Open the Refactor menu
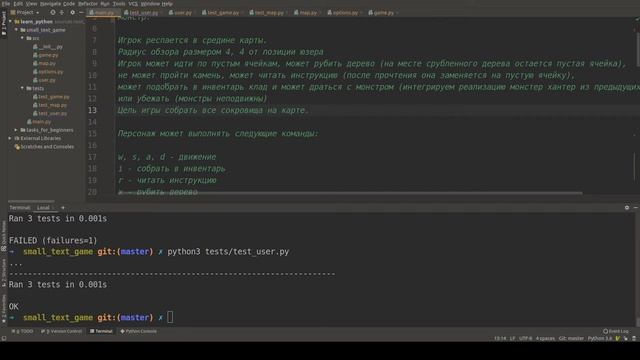This screenshot has height=360, width=640. 88,4
